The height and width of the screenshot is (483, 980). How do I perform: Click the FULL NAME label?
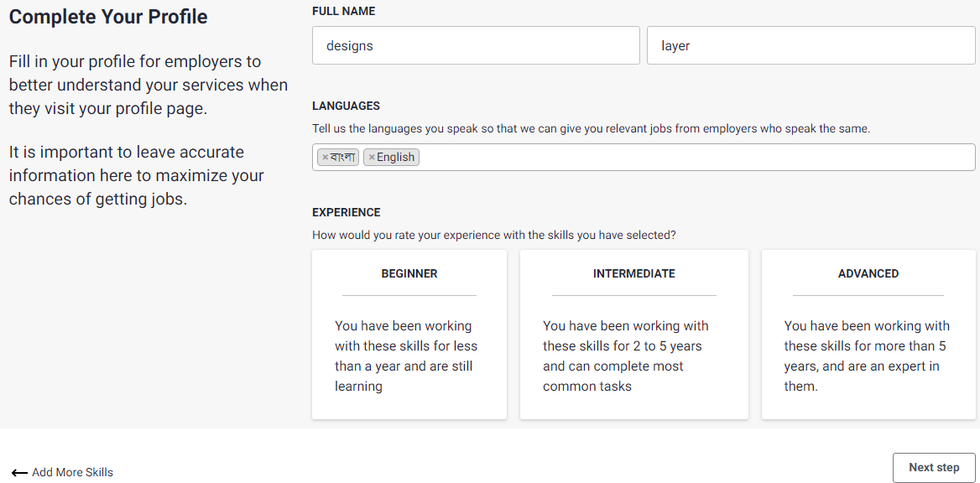(344, 11)
